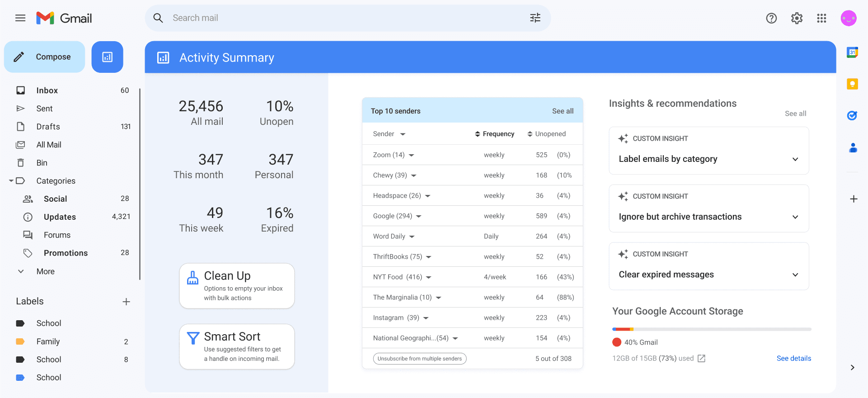Viewport: 868px width, 398px height.
Task: Open Settings gear icon
Action: pos(797,18)
